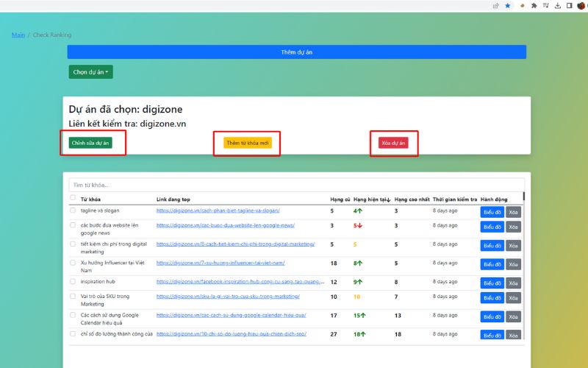
Task: Click the Thêm dự án blue button
Action: (297, 52)
